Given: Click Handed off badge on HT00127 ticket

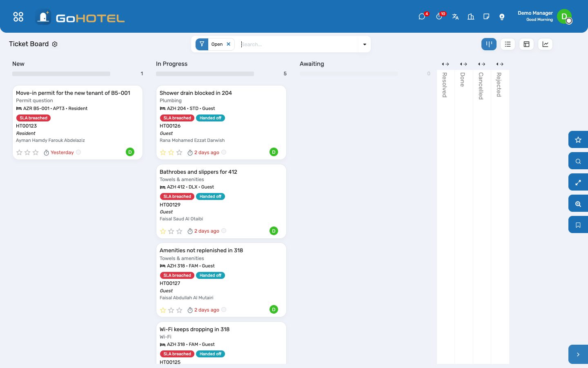Looking at the screenshot, I should click(x=210, y=275).
